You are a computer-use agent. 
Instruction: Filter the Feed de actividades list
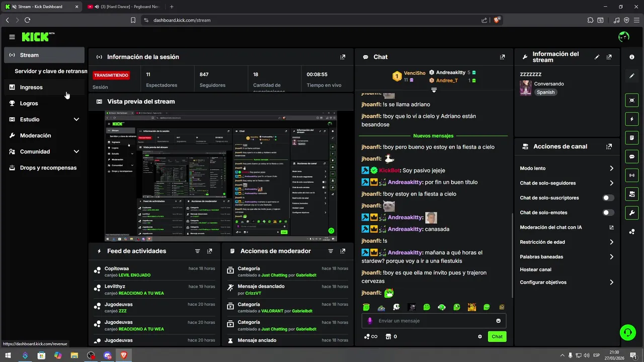click(198, 251)
